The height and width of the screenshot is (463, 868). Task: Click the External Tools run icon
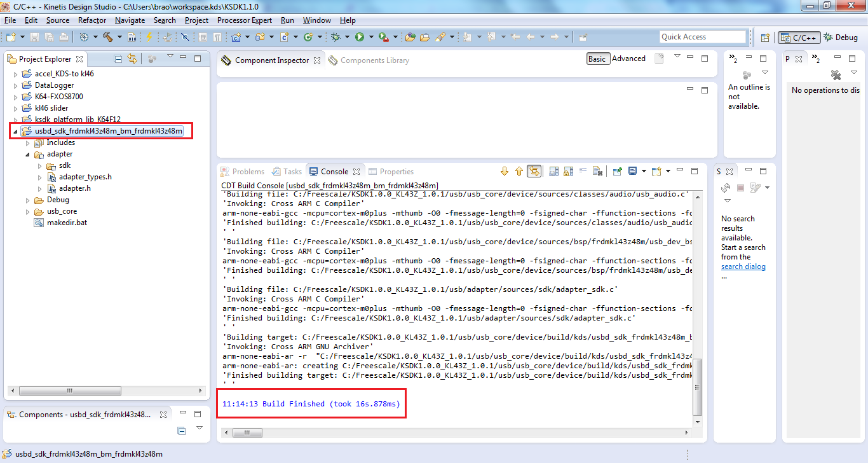pyautogui.click(x=383, y=37)
